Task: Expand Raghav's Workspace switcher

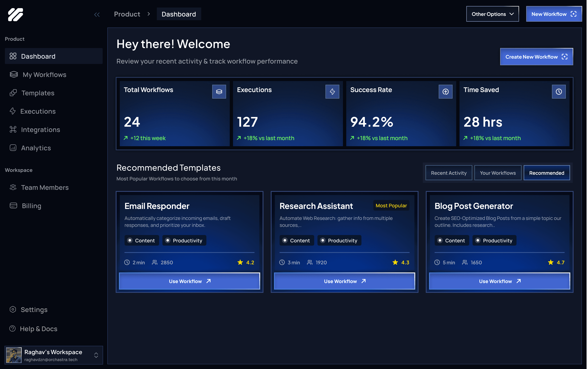Action: click(96, 355)
